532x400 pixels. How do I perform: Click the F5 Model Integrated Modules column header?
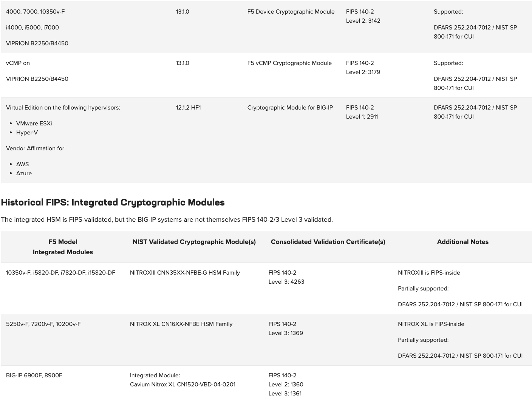(x=63, y=247)
